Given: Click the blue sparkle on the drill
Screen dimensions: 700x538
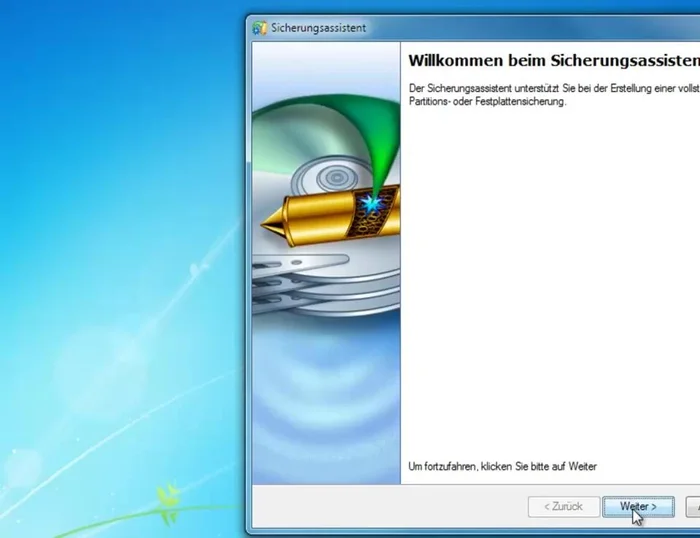Looking at the screenshot, I should (372, 205).
